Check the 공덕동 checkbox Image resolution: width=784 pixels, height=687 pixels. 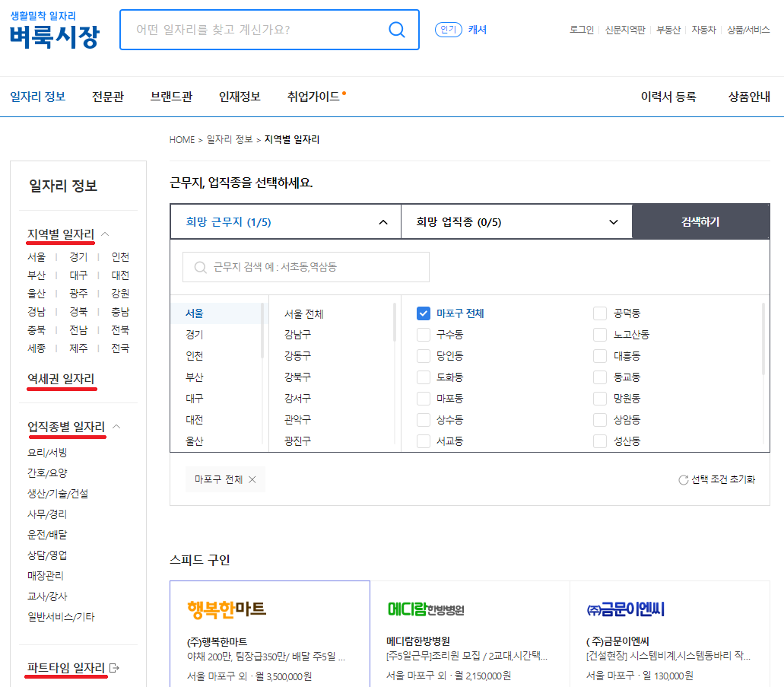click(x=600, y=313)
